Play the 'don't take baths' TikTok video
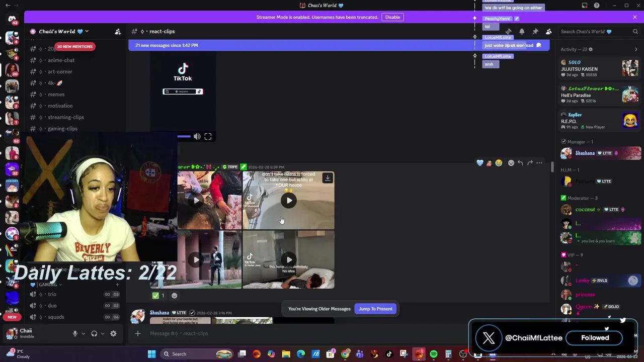 coord(289,201)
